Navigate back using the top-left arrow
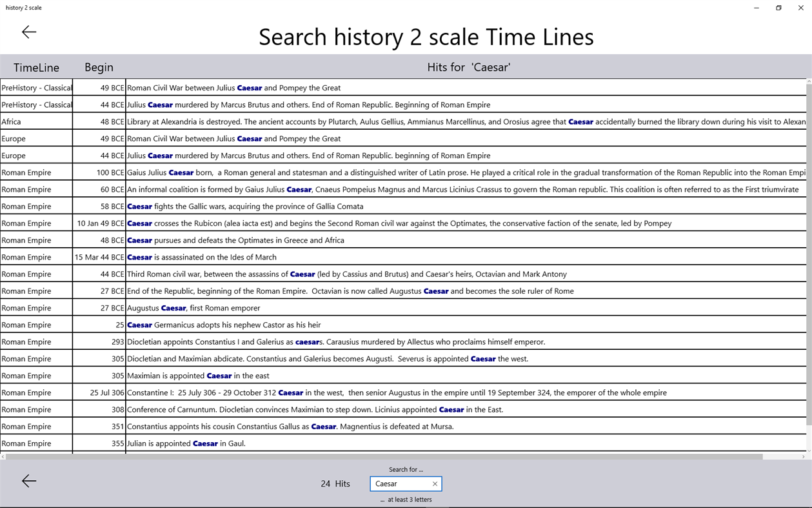Viewport: 812px width, 508px height. point(28,32)
